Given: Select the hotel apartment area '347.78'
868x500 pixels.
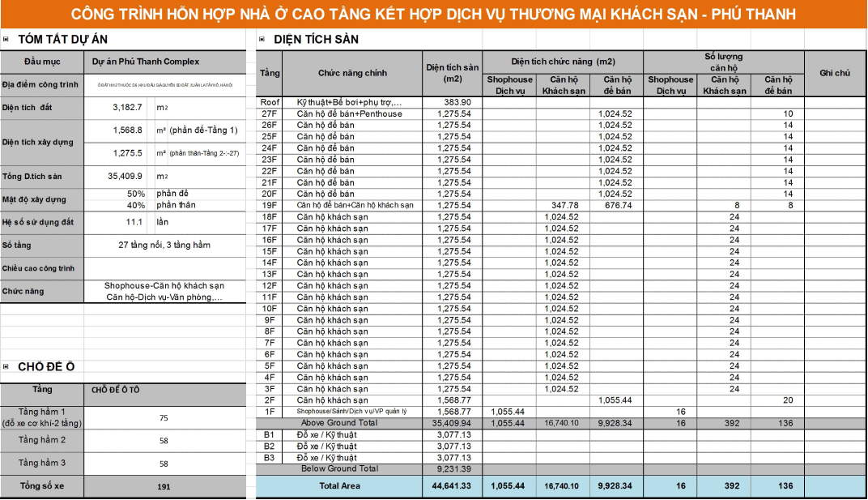Looking at the screenshot, I should [x=564, y=205].
